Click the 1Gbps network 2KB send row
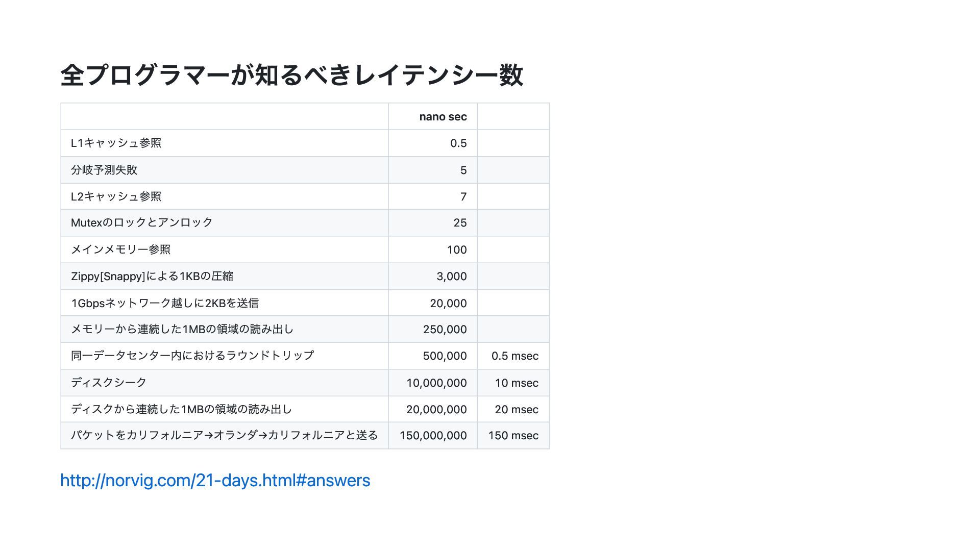980x551 pixels. (x=164, y=303)
